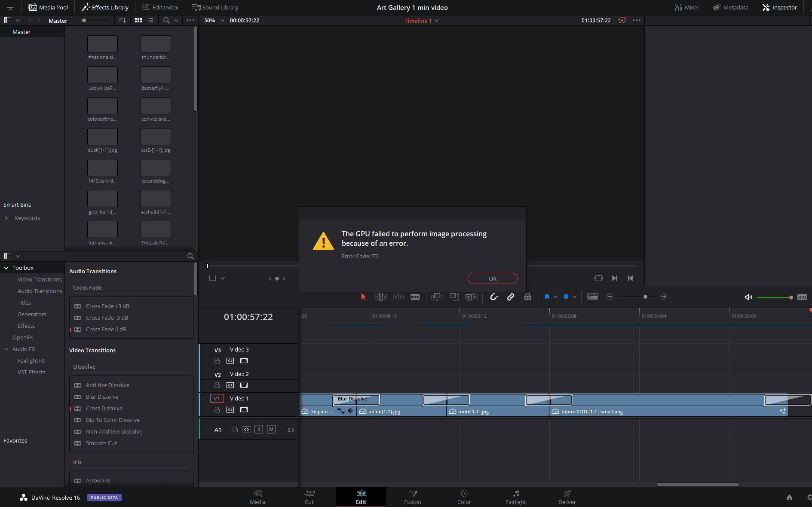Switch to the Fusion page
Viewport: 812px width, 507px height.
point(413,498)
